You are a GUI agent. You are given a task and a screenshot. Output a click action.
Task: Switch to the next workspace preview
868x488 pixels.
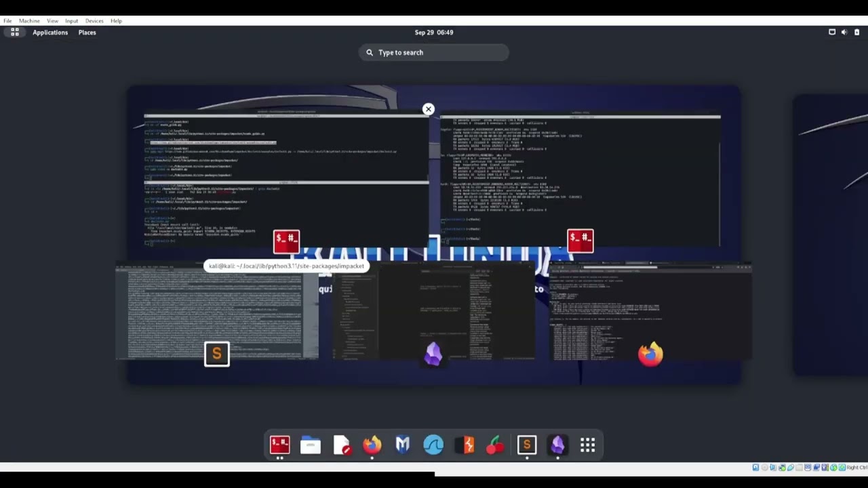click(831, 234)
